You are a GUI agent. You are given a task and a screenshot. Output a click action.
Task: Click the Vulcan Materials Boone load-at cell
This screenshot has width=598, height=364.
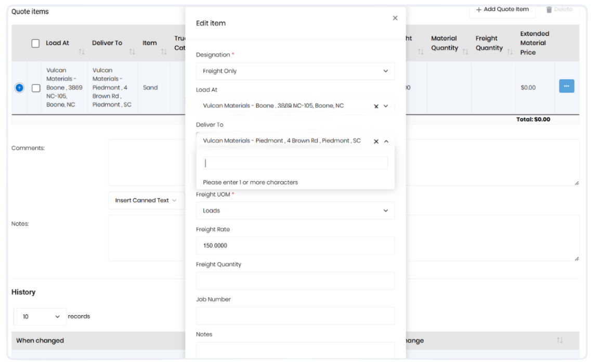(64, 87)
